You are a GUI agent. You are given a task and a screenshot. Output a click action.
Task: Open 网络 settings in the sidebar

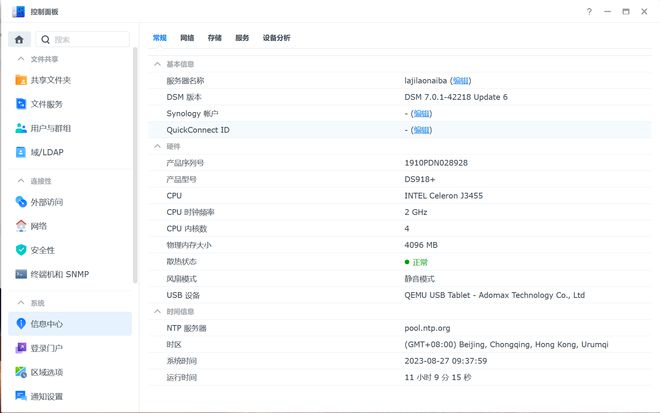(x=38, y=226)
